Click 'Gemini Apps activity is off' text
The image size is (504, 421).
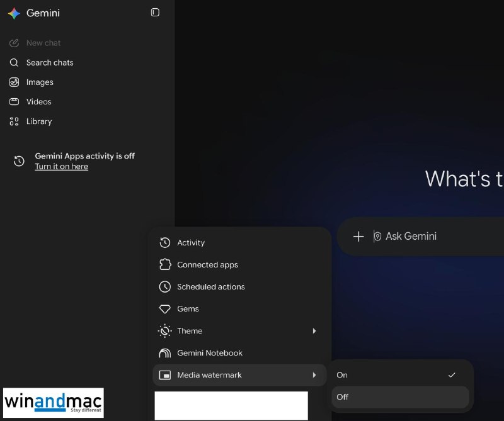click(85, 156)
